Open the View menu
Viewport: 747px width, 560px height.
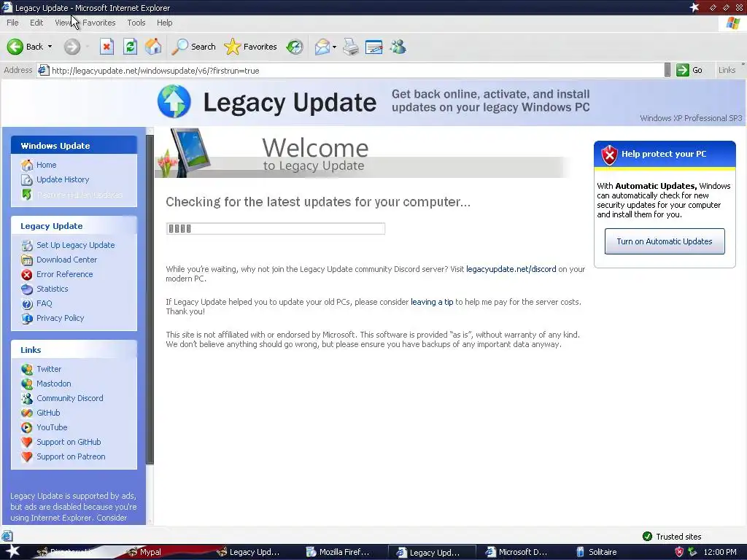(x=63, y=23)
